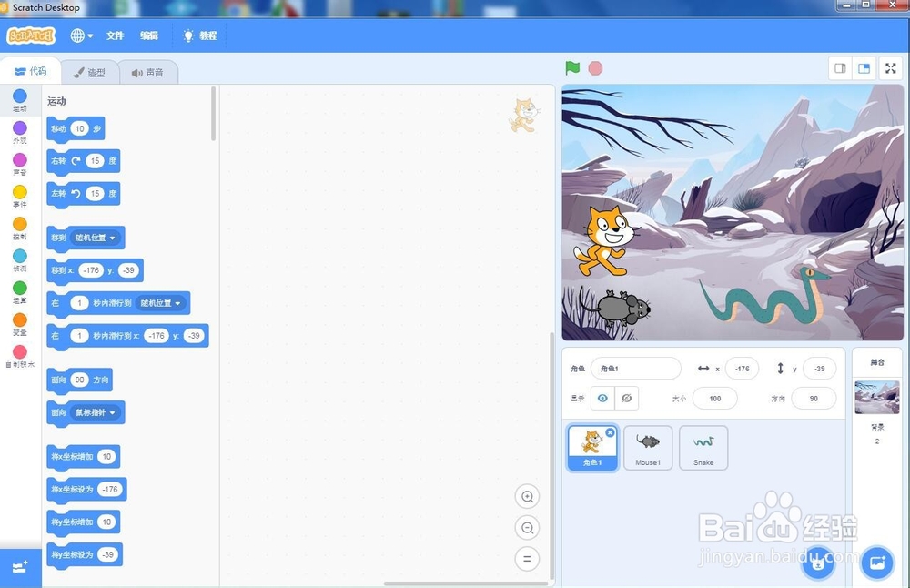This screenshot has height=588, width=910.
Task: Select the 运算 operators category
Action: coord(20,291)
